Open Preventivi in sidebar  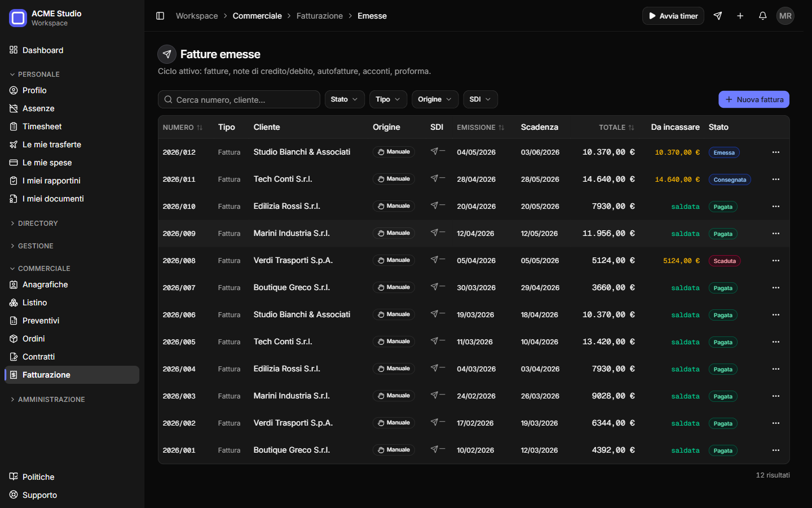(x=72, y=321)
